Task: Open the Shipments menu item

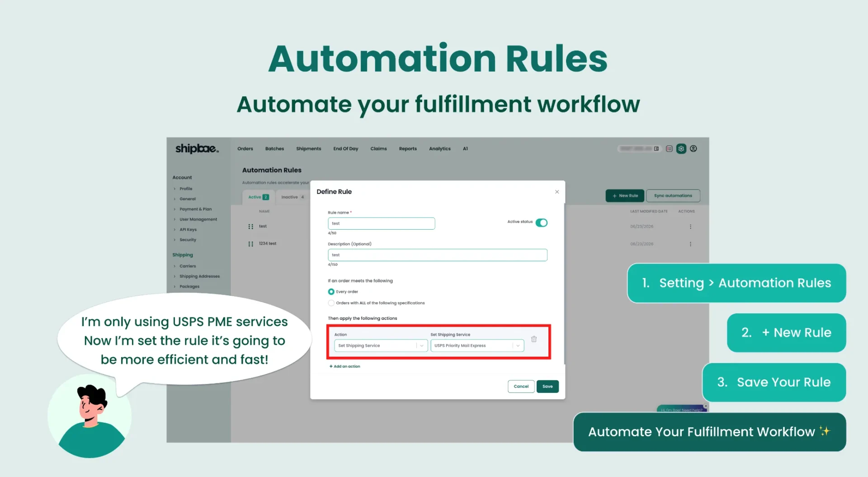Action: (308, 149)
